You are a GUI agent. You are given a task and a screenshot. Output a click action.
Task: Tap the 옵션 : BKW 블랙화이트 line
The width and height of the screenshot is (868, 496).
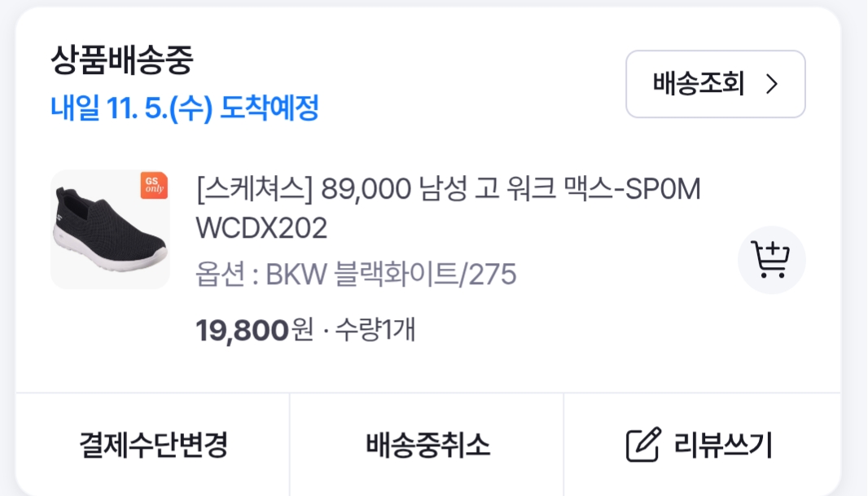[x=356, y=274]
